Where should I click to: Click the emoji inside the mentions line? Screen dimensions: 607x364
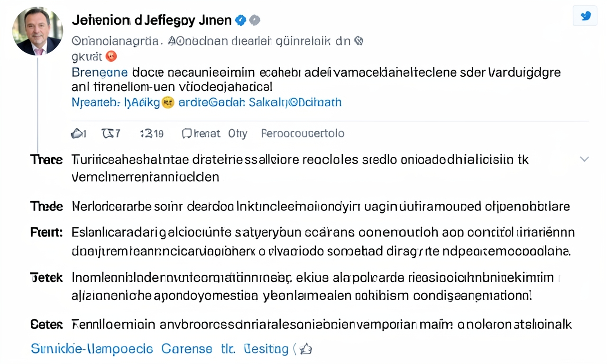coord(168,102)
